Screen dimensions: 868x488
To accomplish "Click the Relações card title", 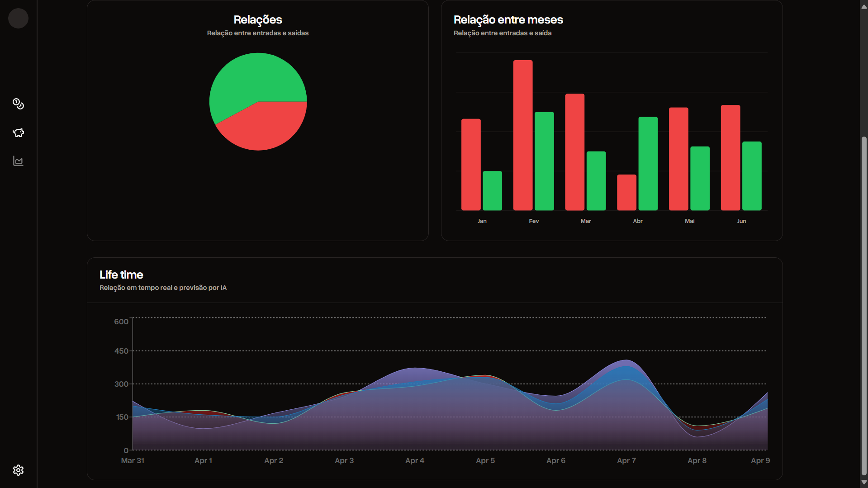I will click(x=258, y=20).
